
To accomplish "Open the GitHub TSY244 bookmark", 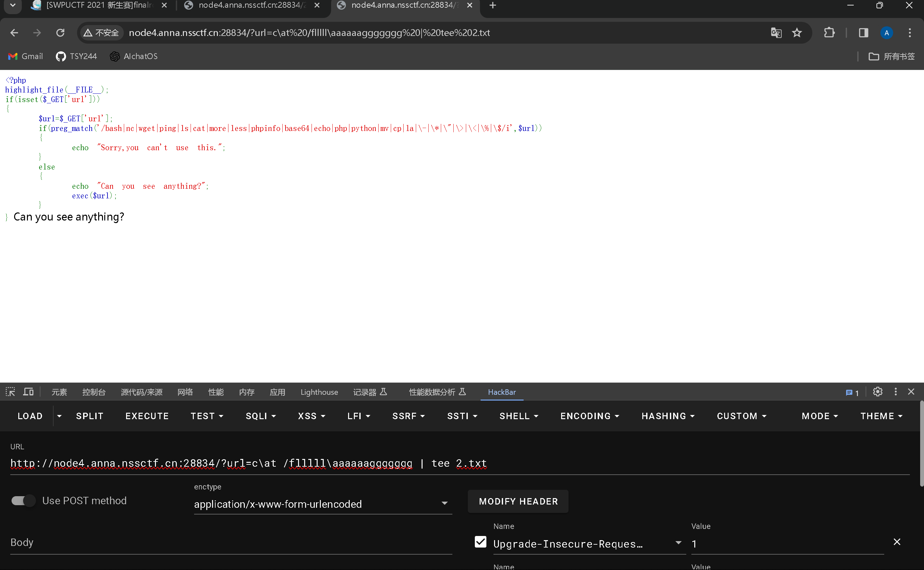I will [x=76, y=56].
